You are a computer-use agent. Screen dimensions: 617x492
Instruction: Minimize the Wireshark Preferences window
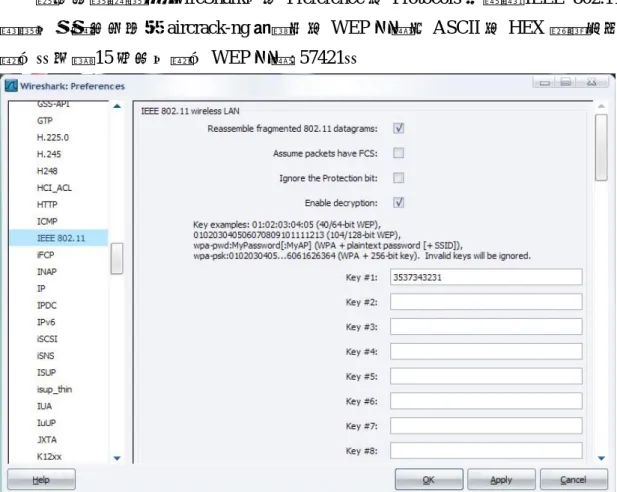coord(545,82)
